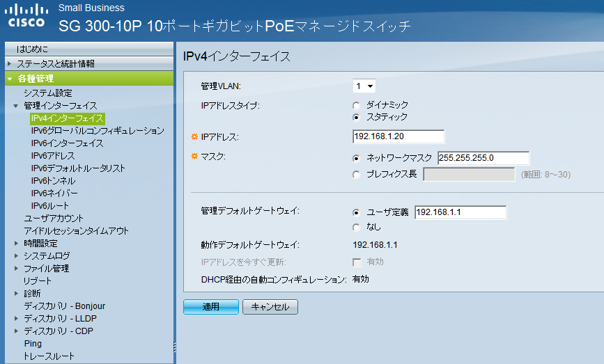Open 時間設定 menu label
Screen dimensions: 604x364
click(40, 243)
